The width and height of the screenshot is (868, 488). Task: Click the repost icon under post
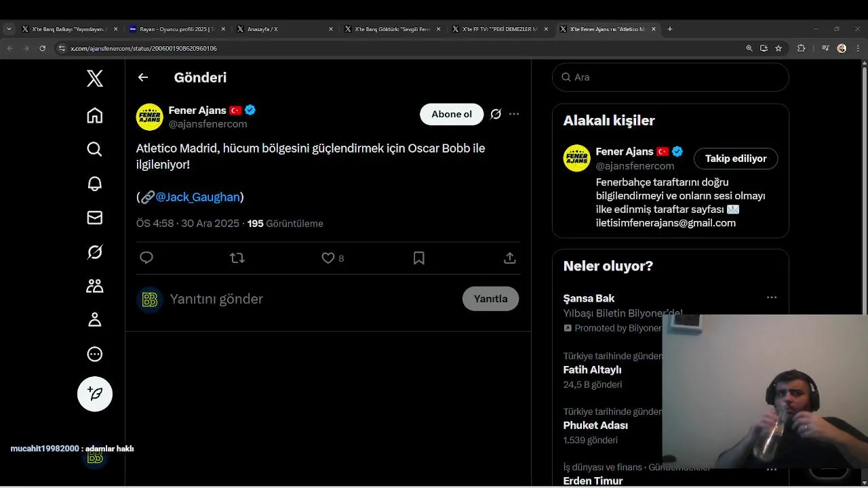point(237,258)
